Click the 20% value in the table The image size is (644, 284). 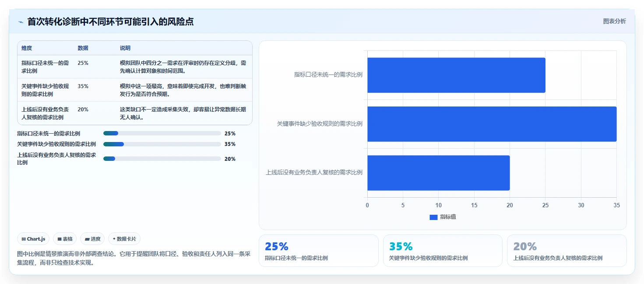tap(83, 110)
